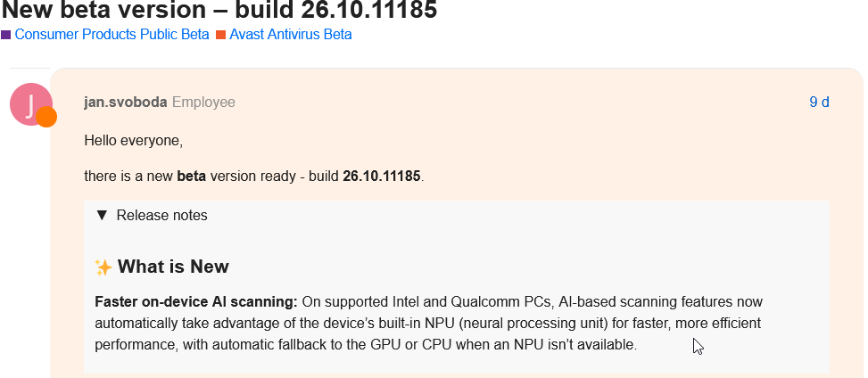
Task: Open the Avast Antivirus Beta category
Action: tap(291, 34)
